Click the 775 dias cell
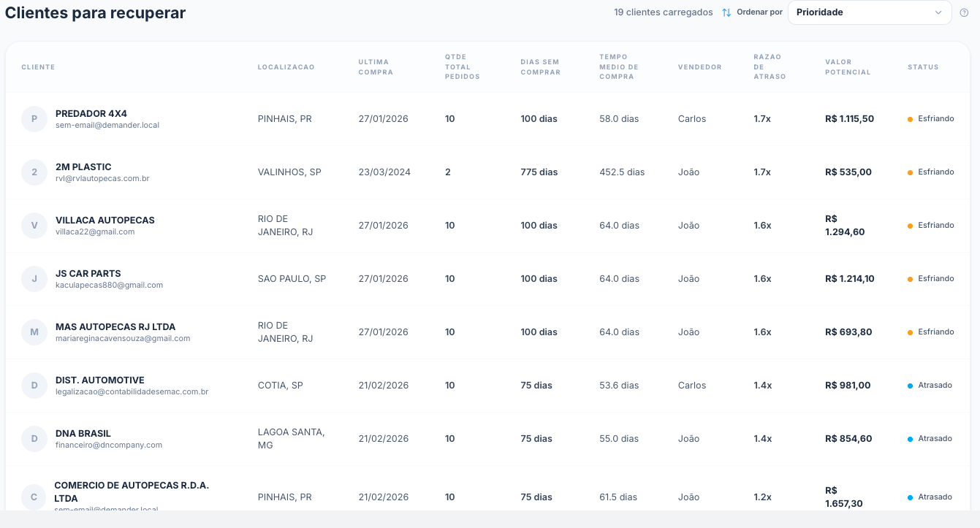 [x=539, y=172]
